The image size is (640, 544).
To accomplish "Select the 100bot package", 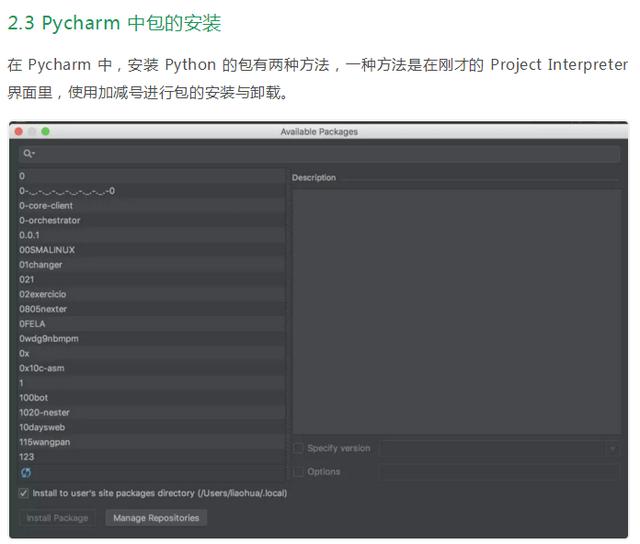I will (152, 397).
